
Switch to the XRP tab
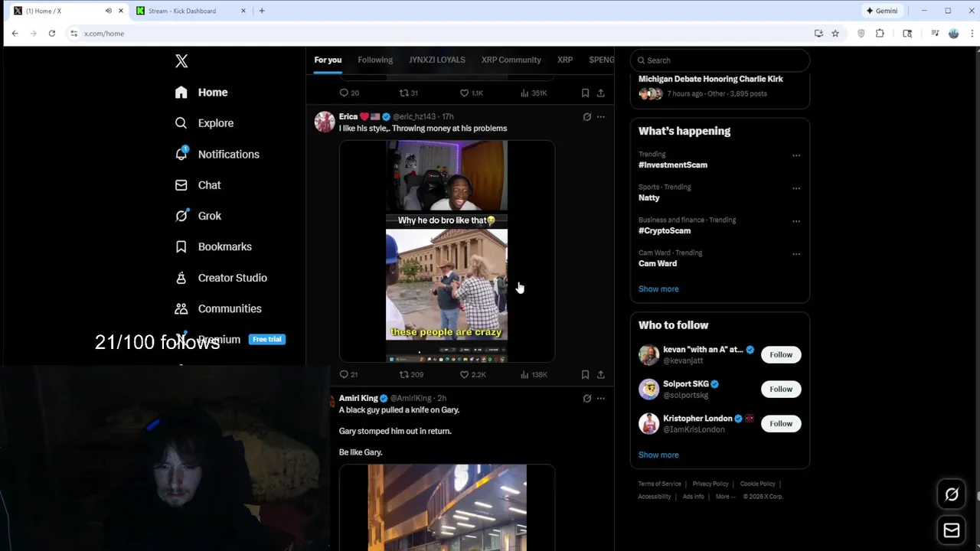[x=565, y=60]
